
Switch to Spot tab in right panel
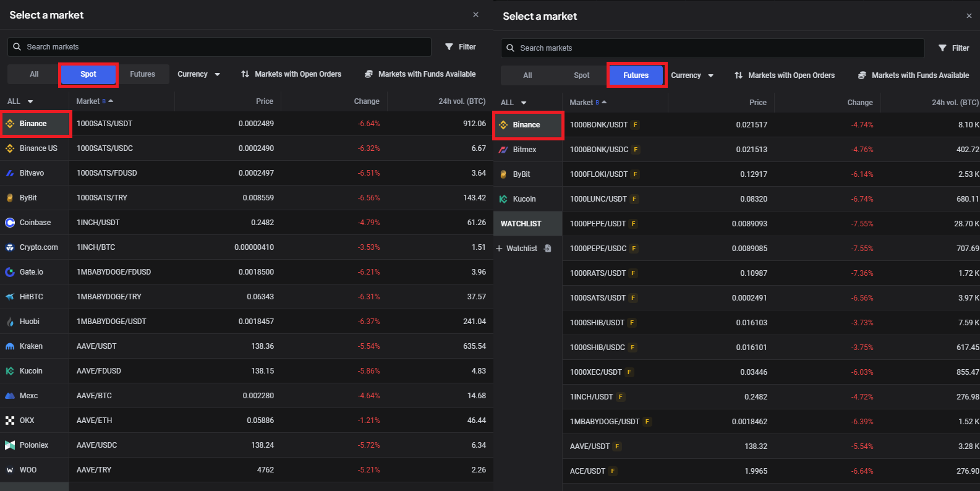coord(582,75)
